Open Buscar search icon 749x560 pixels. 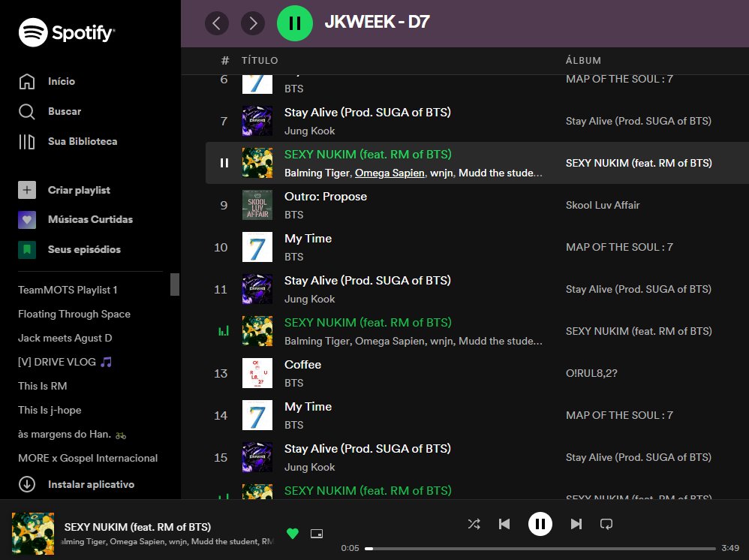(x=27, y=111)
